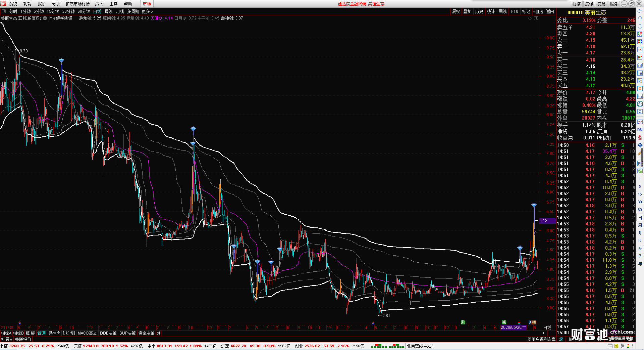Select the DDE决策 template tab

(x=108, y=333)
